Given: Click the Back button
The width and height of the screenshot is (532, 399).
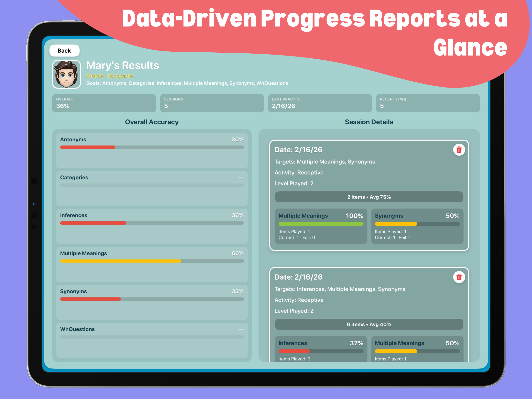Looking at the screenshot, I should point(64,50).
